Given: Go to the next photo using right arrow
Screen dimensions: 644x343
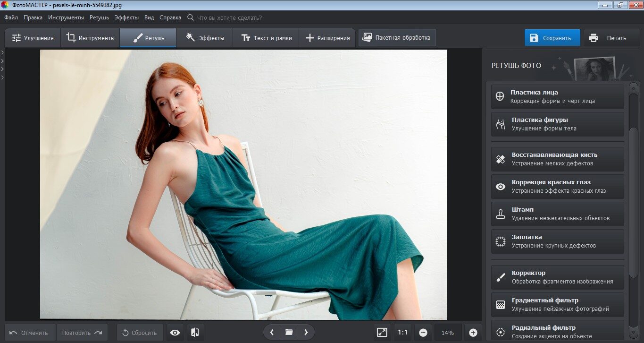Looking at the screenshot, I should [x=306, y=333].
